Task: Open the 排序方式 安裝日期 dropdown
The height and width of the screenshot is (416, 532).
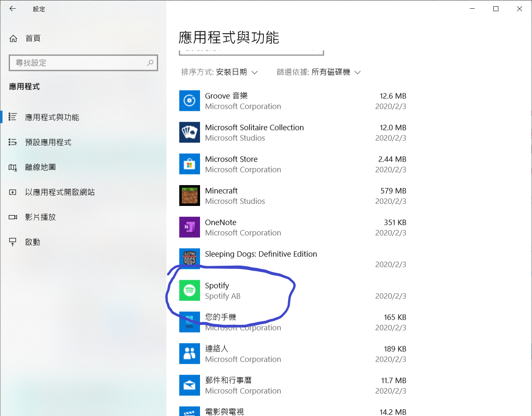Action: (x=220, y=72)
